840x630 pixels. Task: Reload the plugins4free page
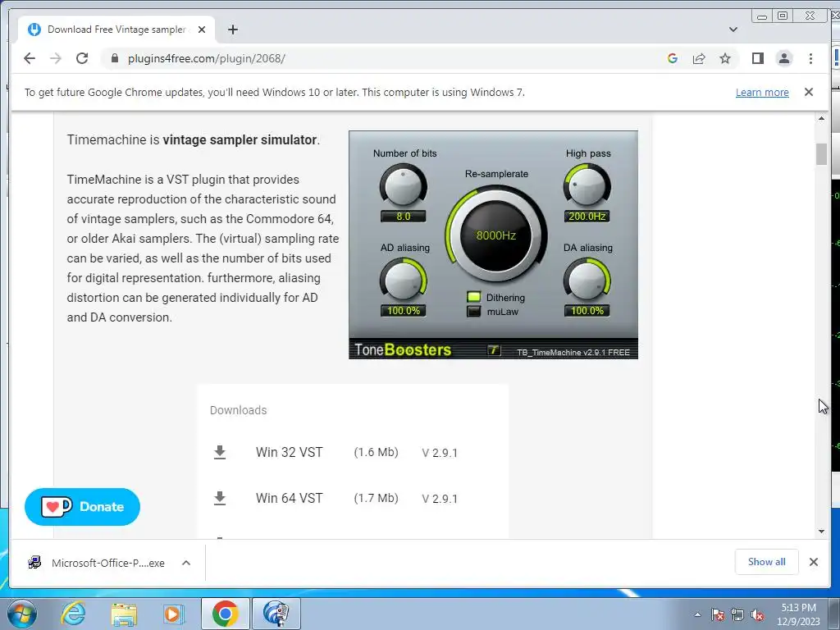[82, 58]
